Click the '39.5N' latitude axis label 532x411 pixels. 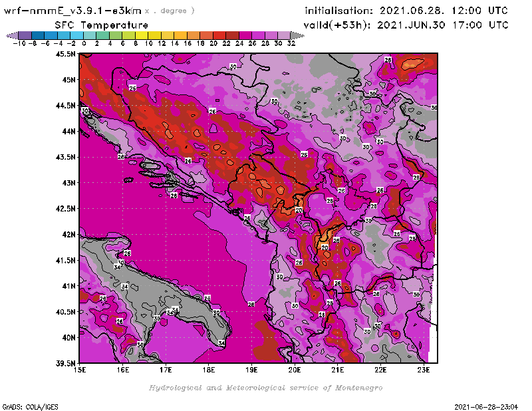pyautogui.click(x=65, y=363)
